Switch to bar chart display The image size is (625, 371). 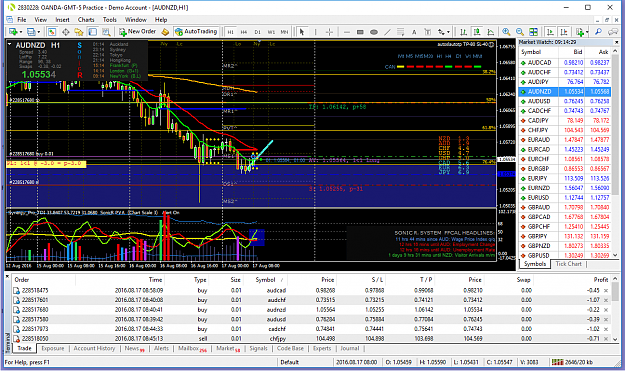(x=463, y=32)
